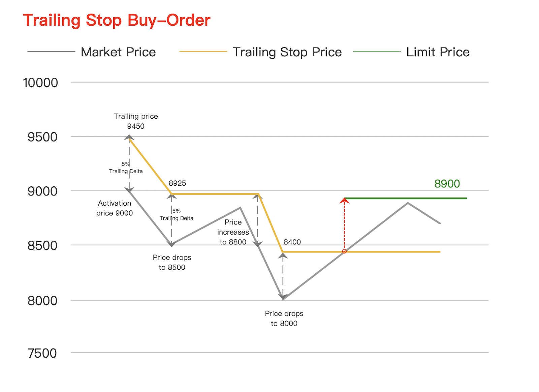Click the arrowhead below the 9450 trailing price

129,138
